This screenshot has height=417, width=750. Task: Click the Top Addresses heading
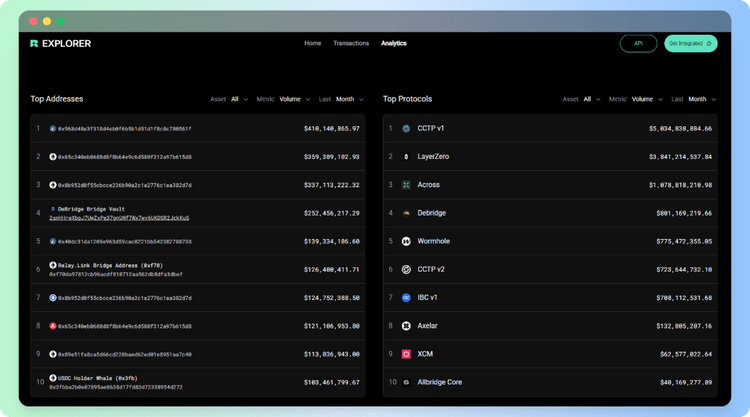(x=57, y=99)
